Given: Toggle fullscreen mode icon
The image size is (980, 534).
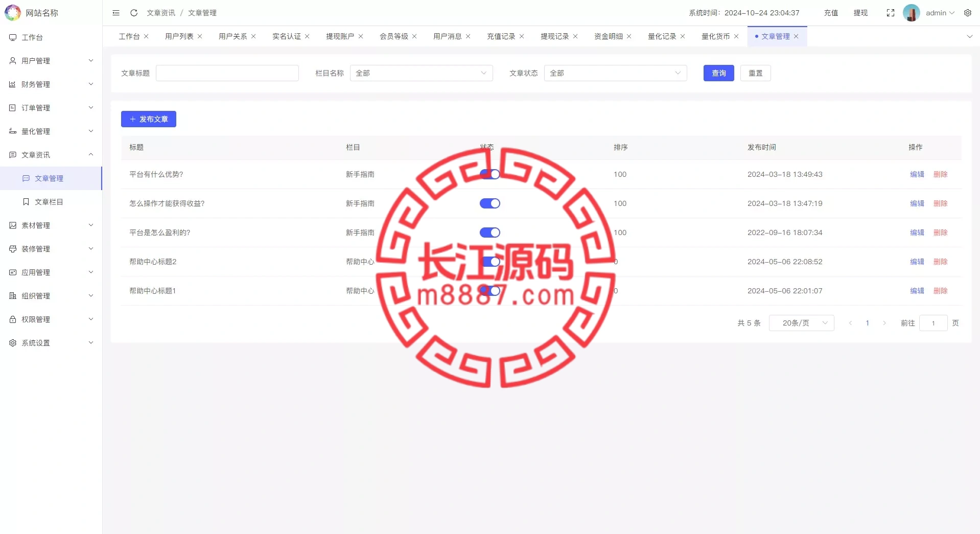Looking at the screenshot, I should pyautogui.click(x=891, y=13).
